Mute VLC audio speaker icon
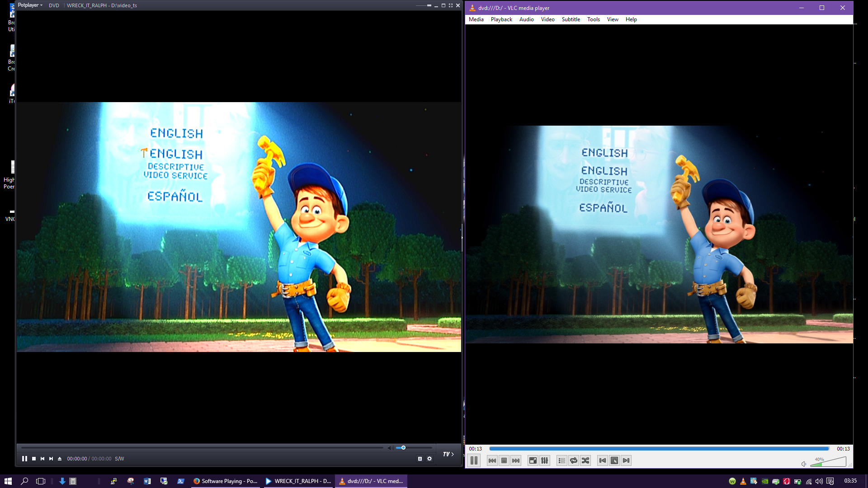The height and width of the screenshot is (488, 868). pos(804,464)
